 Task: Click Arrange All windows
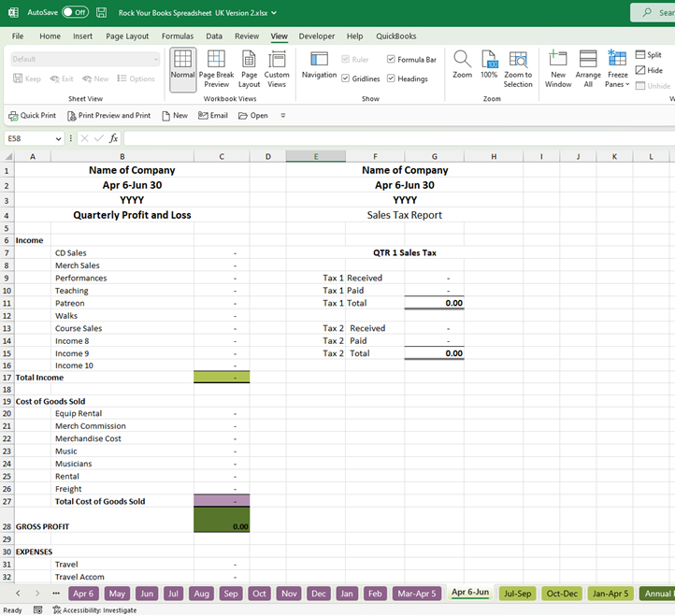[x=588, y=69]
